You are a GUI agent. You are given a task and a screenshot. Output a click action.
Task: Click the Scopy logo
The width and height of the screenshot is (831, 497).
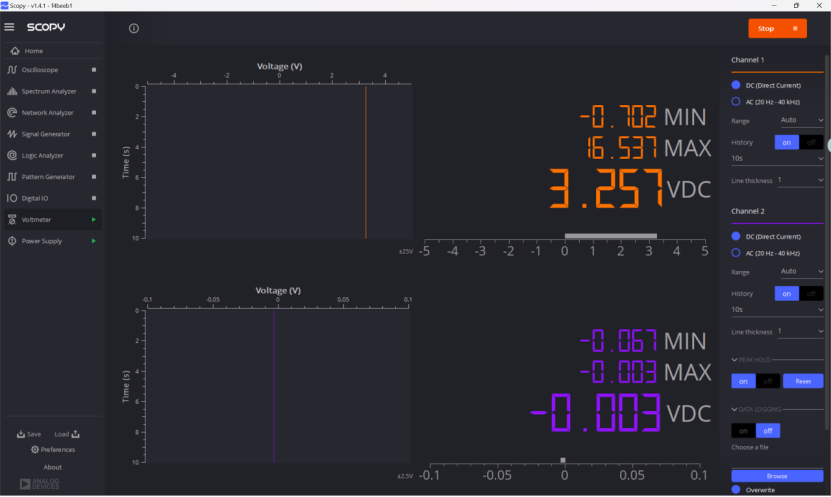coord(46,27)
